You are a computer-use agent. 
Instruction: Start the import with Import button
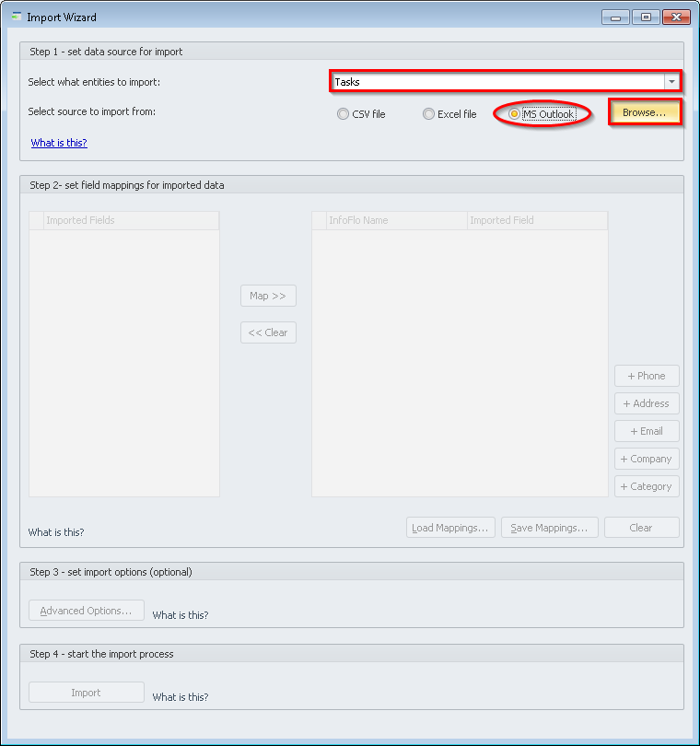(86, 693)
